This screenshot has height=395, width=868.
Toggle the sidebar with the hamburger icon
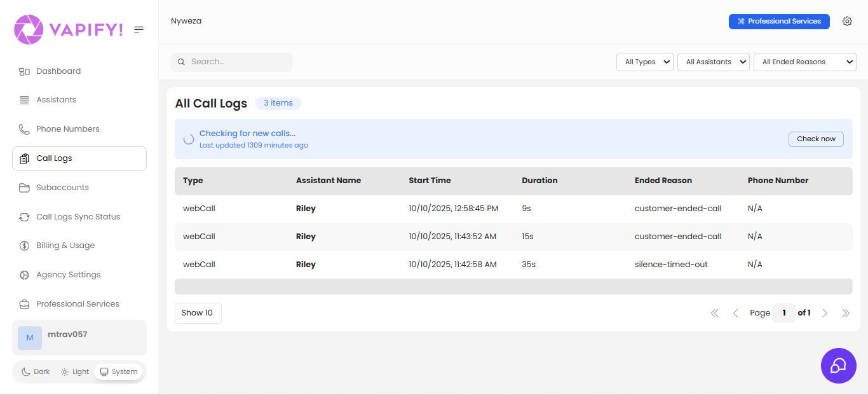click(x=139, y=29)
